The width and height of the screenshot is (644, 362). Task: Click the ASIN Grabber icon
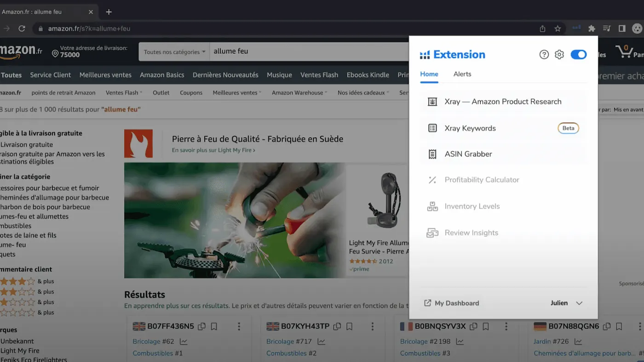(x=432, y=154)
